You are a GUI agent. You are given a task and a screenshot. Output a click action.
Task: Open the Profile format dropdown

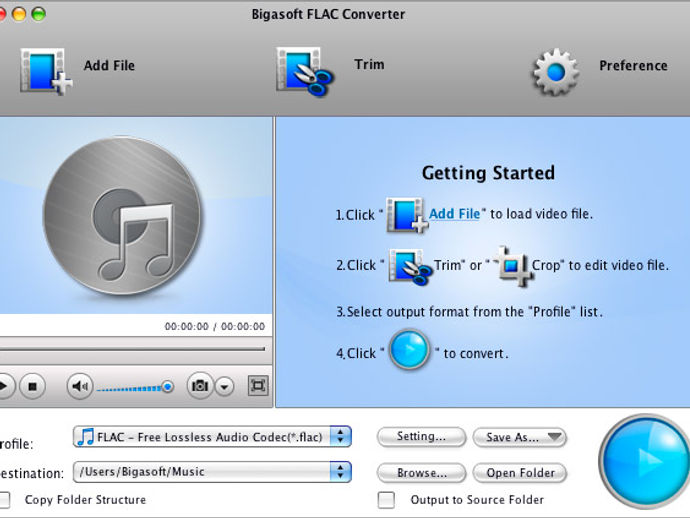[x=212, y=437]
